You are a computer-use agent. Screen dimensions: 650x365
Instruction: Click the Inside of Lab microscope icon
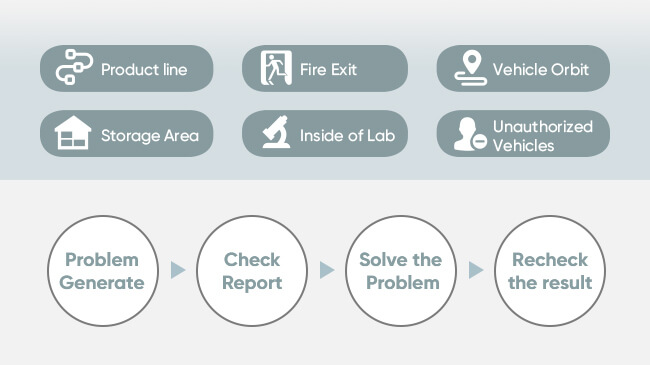click(x=276, y=132)
